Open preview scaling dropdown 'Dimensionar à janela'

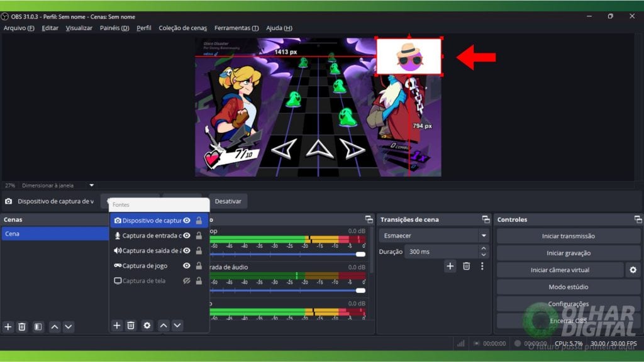coord(91,185)
